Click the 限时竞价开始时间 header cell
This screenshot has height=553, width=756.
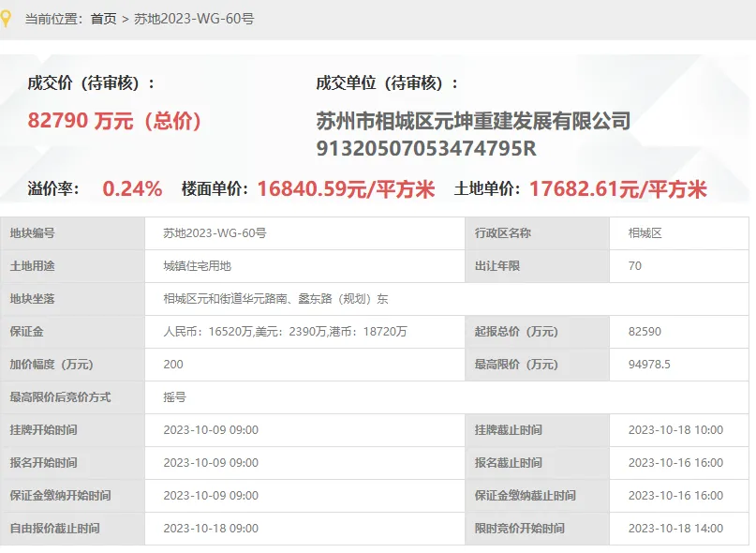point(537,529)
